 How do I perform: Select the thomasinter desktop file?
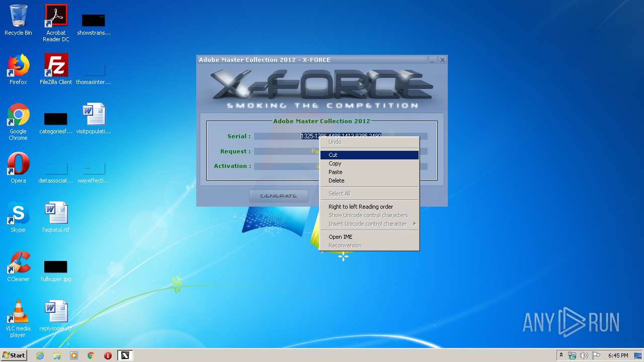[x=94, y=73]
